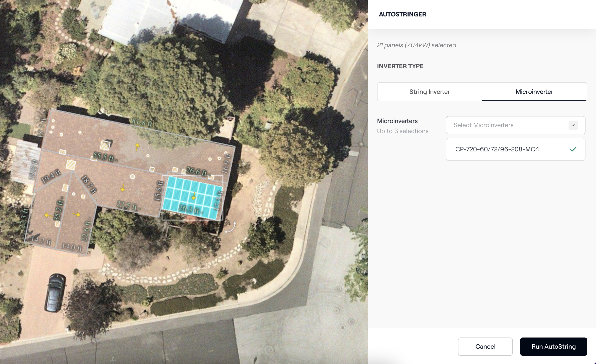
Task: Switch to the String Inverter tab
Action: 430,92
